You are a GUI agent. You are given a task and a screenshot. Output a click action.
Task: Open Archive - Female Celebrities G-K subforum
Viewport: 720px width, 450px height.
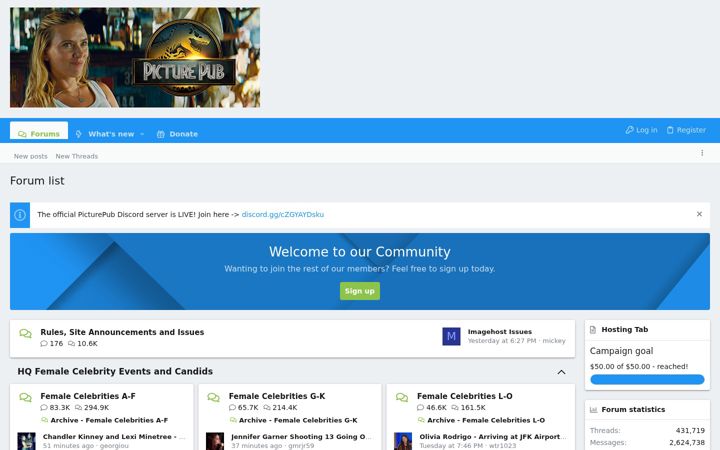tap(298, 420)
